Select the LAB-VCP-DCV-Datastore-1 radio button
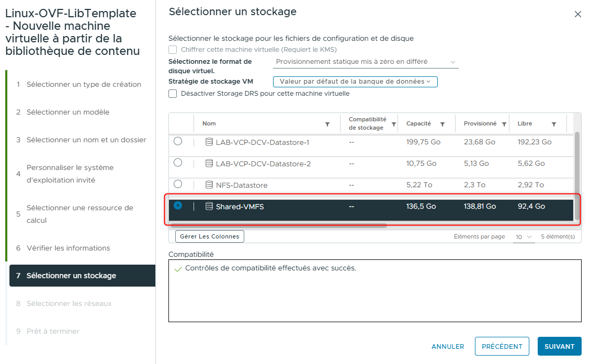The height and width of the screenshot is (364, 590). tap(178, 142)
